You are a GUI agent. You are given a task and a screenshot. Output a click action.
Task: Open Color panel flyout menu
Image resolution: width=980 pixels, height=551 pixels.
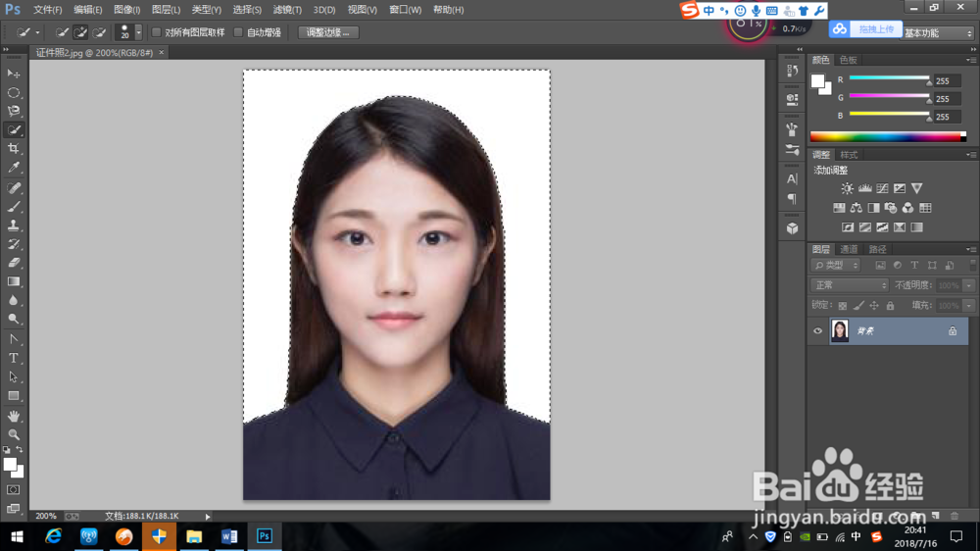coord(970,60)
